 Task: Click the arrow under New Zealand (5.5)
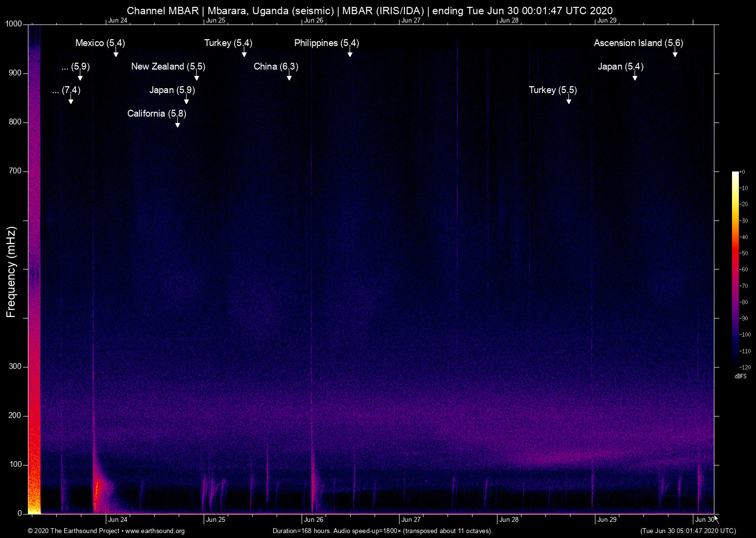pos(197,76)
